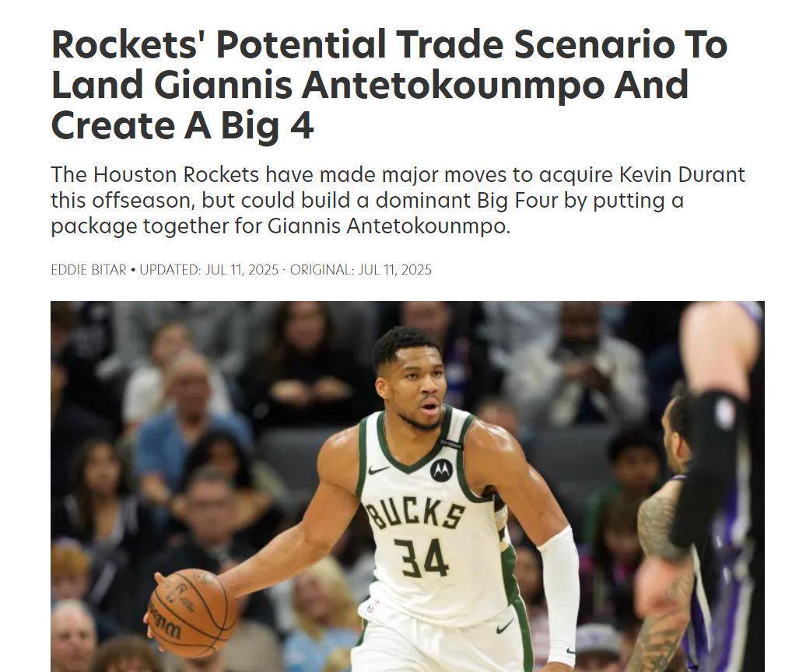Click the jersey number 34

(421, 558)
